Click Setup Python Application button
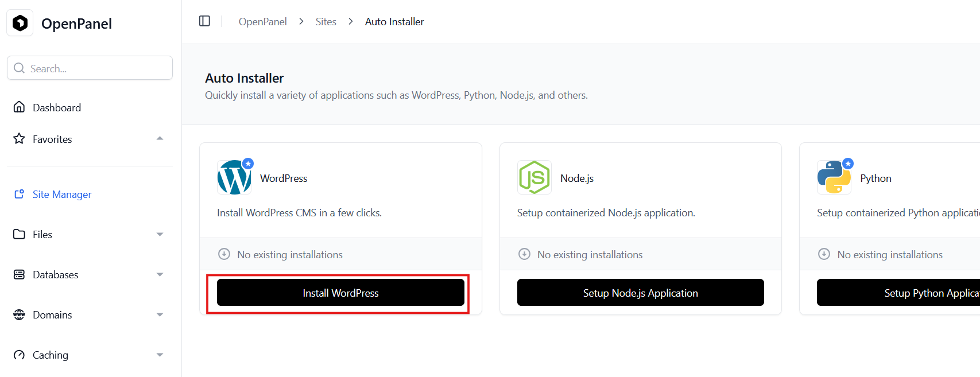This screenshot has height=377, width=980. click(898, 293)
